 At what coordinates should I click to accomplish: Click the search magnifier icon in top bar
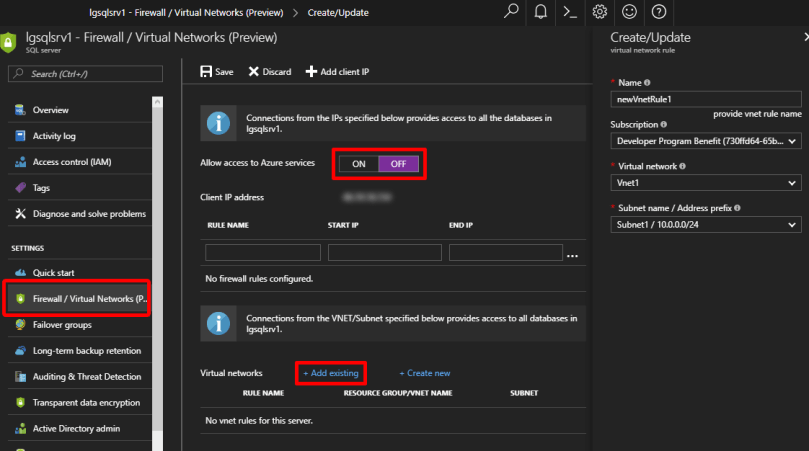coord(511,12)
